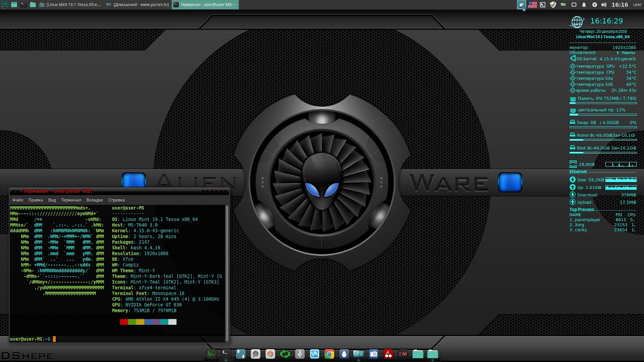Open the blue waveform monitor dock icon
Viewport: 644px width, 362px height.
tap(314, 354)
